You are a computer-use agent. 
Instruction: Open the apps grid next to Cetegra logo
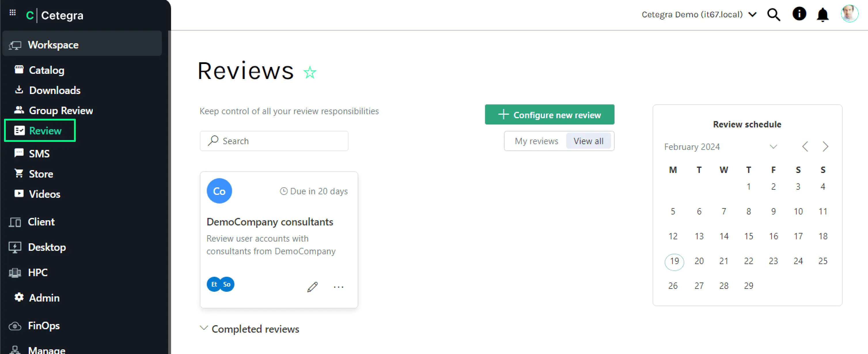click(x=12, y=12)
